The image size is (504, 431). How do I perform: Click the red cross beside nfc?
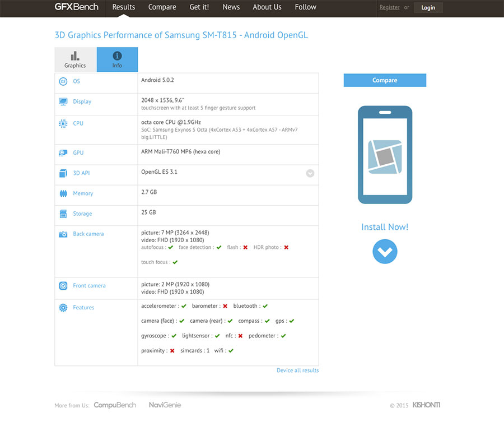click(240, 336)
